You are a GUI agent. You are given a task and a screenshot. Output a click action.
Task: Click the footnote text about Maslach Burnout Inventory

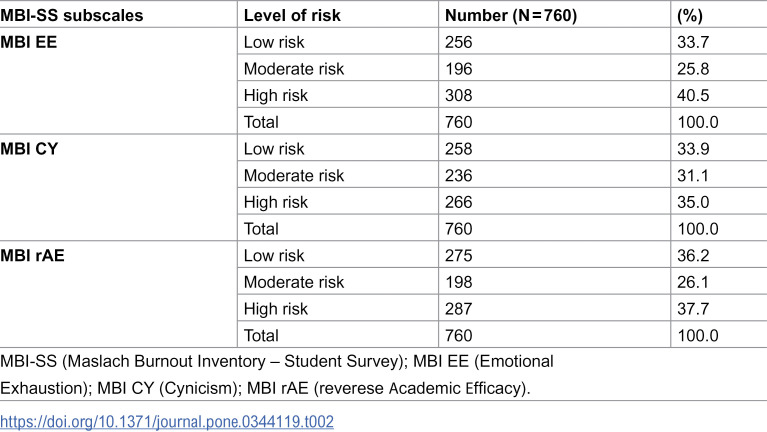[x=277, y=375]
